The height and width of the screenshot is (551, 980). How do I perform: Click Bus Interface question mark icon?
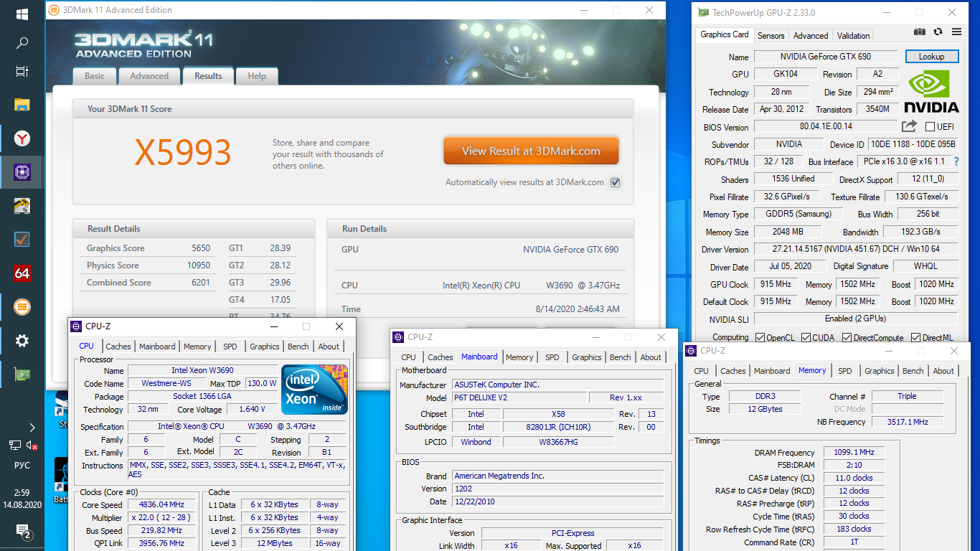coord(956,161)
